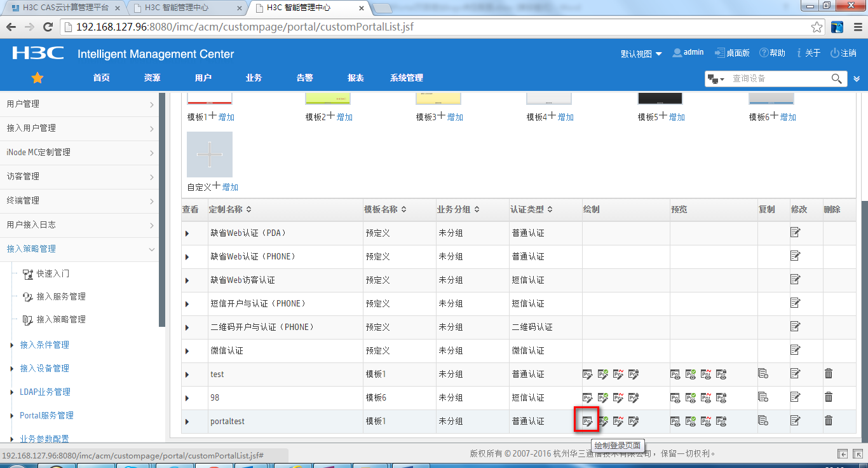
Task: Expand the 用户管理 sidebar section
Action: tap(79, 104)
